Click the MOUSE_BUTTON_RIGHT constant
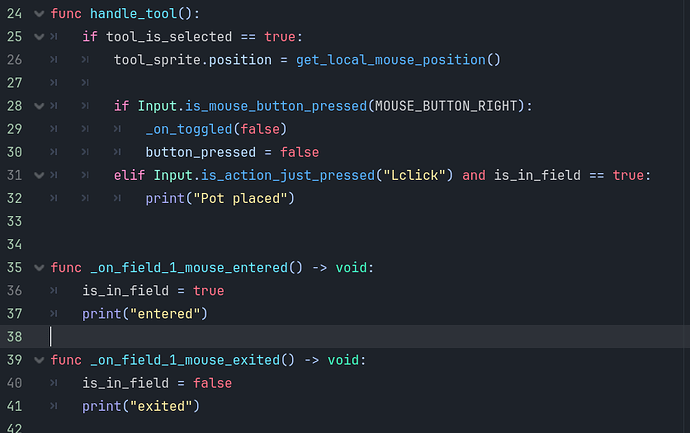The width and height of the screenshot is (690, 433). 446,106
